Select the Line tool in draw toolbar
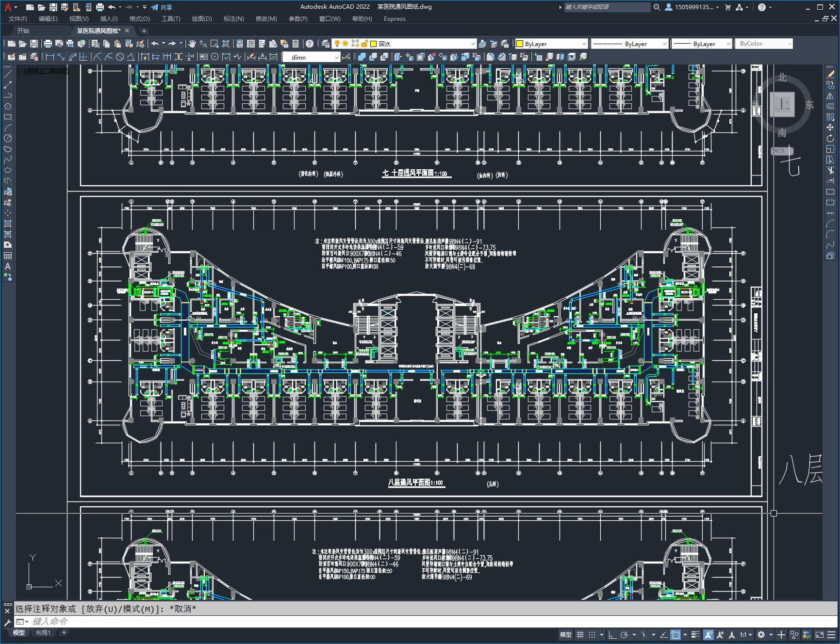This screenshot has width=840, height=644. pyautogui.click(x=7, y=74)
